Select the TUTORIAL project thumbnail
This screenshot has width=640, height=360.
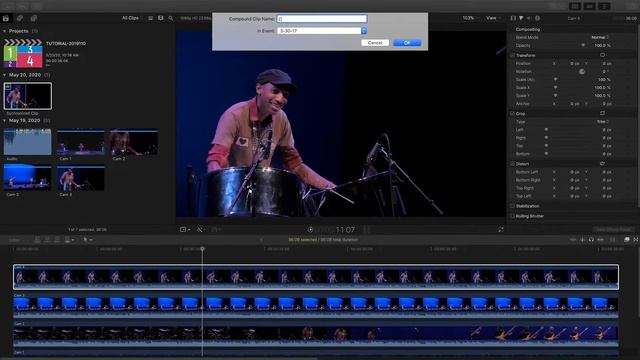23,53
